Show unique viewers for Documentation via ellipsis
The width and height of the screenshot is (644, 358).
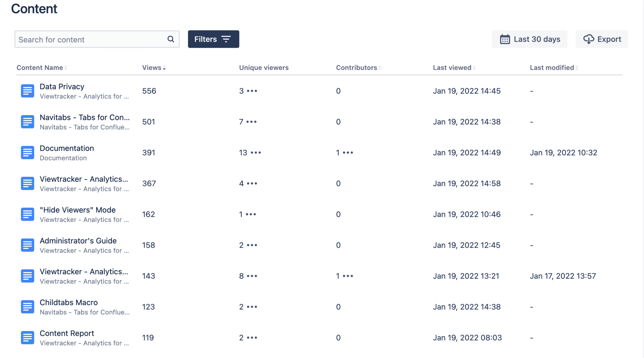coord(255,153)
